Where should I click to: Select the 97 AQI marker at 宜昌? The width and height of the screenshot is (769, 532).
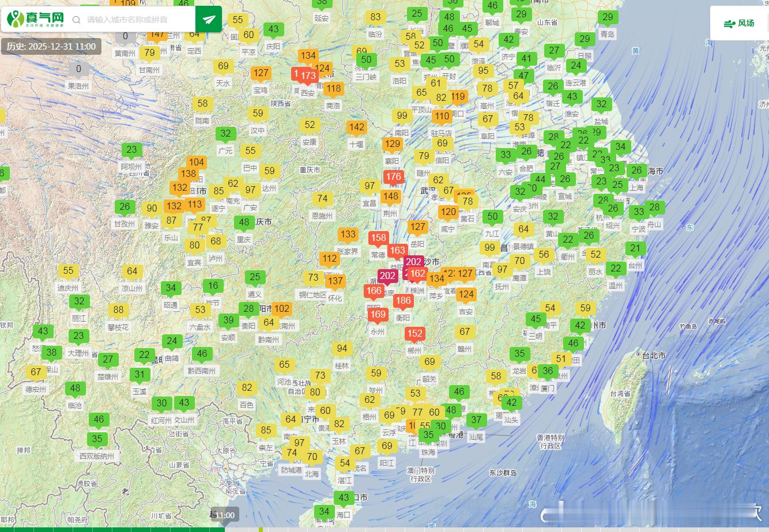click(370, 186)
